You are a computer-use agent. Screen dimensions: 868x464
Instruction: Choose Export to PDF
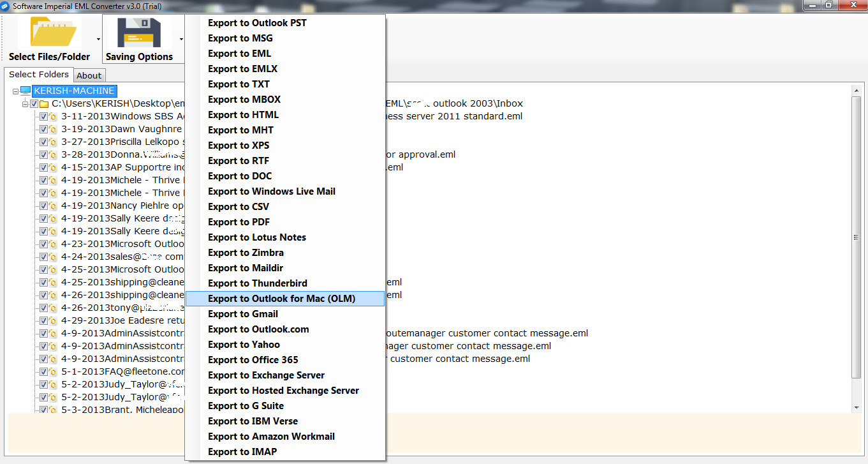click(285, 222)
